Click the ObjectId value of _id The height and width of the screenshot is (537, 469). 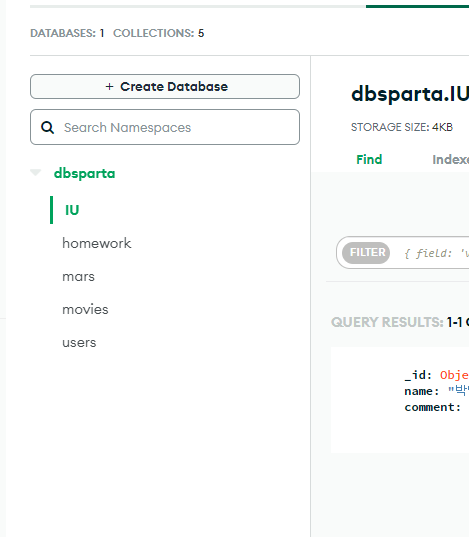point(454,375)
